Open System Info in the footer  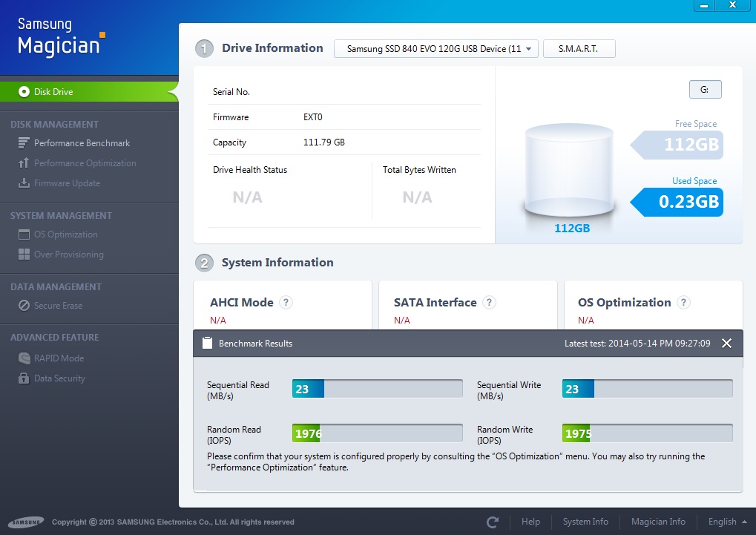coord(585,522)
